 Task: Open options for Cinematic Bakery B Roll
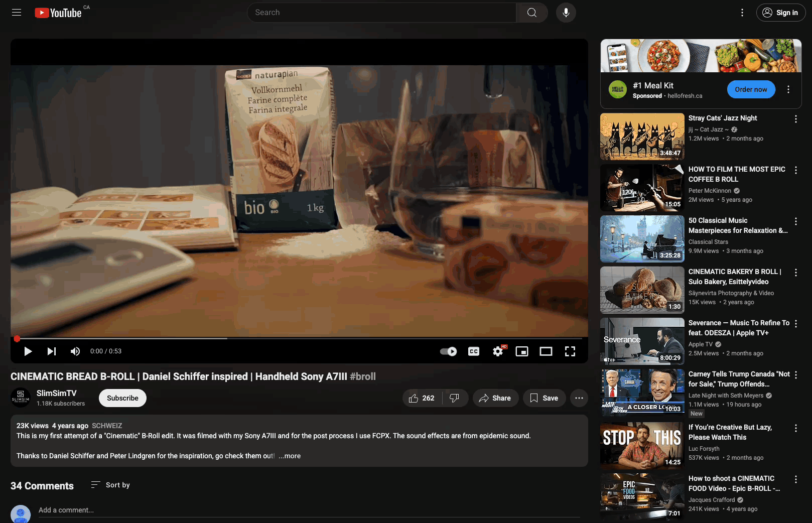[796, 273]
